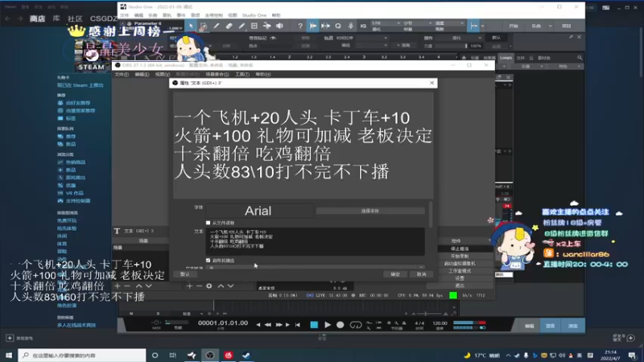This screenshot has height=362, width=644.
Task: Click the source properties gear icon in OBS
Action: pyautogui.click(x=209, y=286)
